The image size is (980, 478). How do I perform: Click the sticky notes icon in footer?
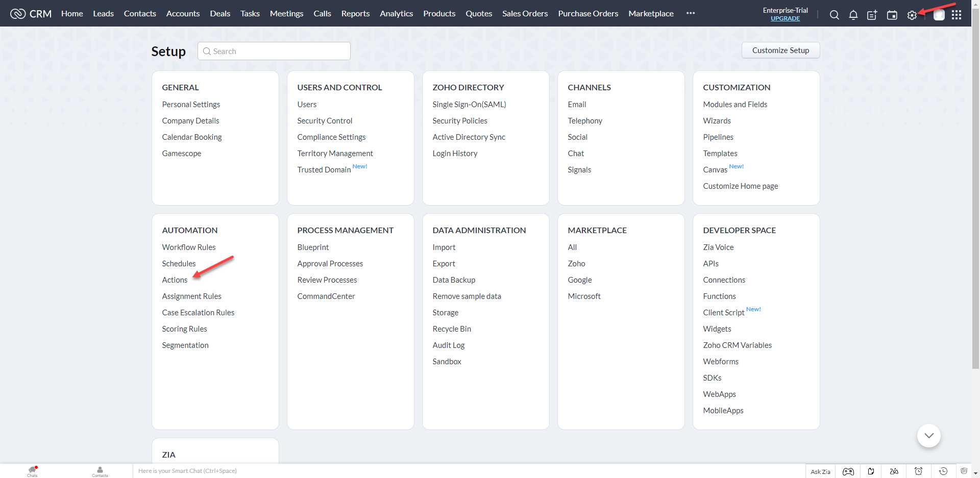(x=871, y=471)
